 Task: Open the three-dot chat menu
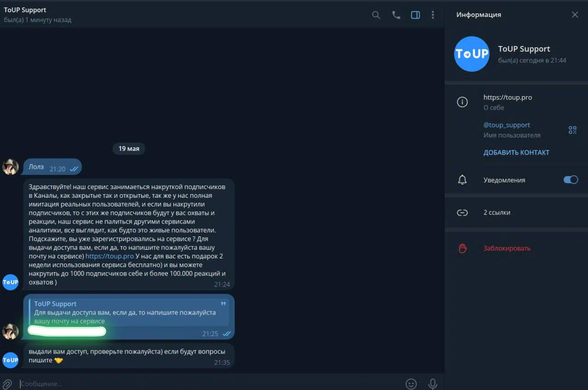433,15
